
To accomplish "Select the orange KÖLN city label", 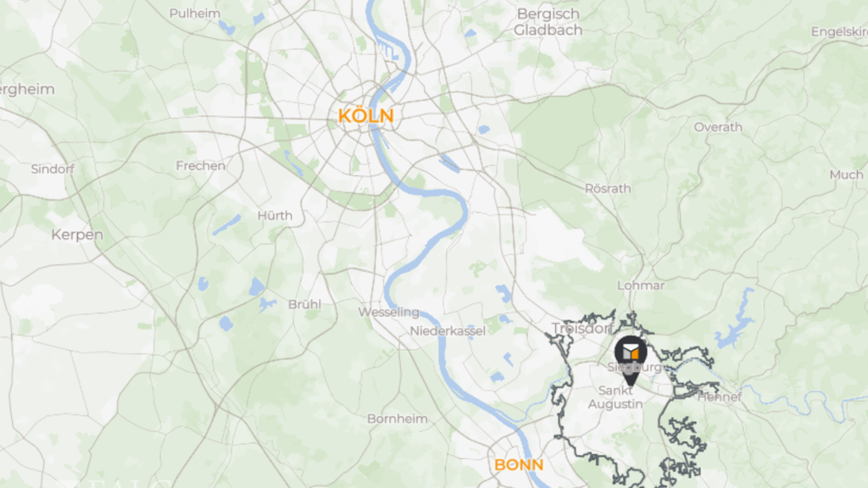I will 366,116.
